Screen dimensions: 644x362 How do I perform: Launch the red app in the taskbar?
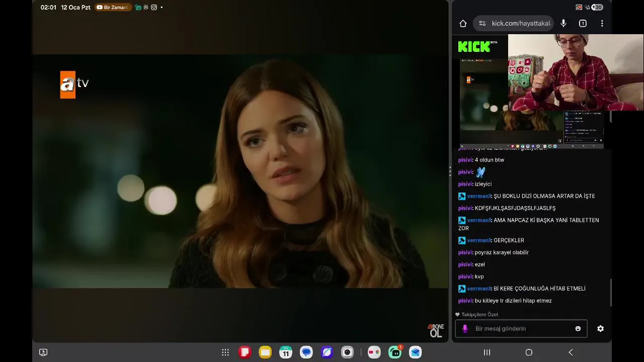[245, 352]
